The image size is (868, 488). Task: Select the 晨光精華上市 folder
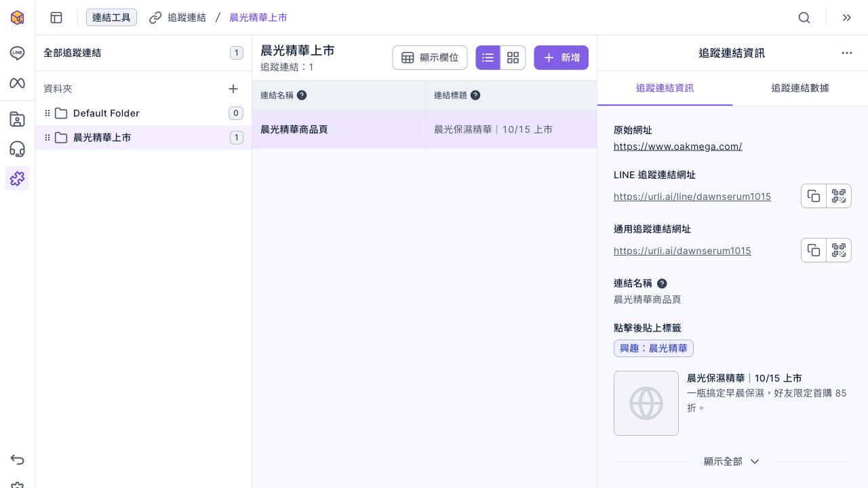tap(143, 138)
